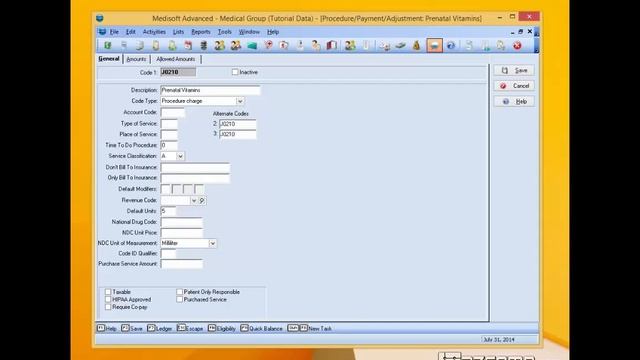Click the F1 Help shortcut in bottom bar

coord(107,328)
